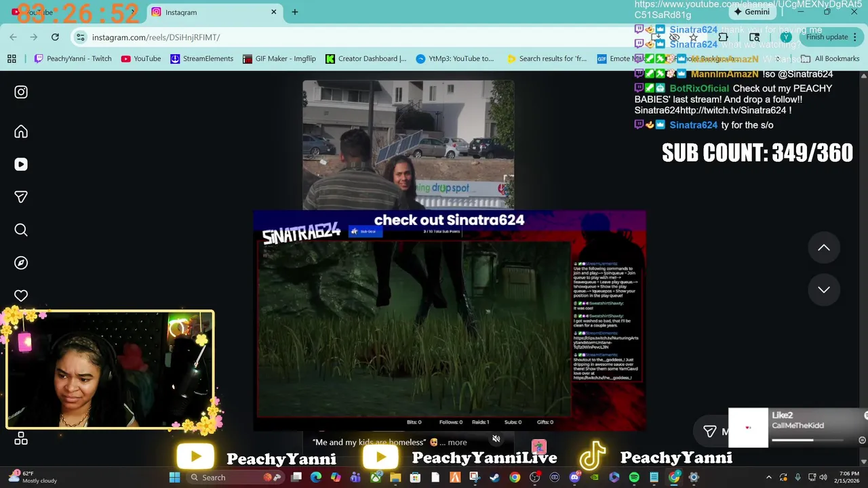Open the Windows Start menu
The image size is (868, 488).
(174, 478)
